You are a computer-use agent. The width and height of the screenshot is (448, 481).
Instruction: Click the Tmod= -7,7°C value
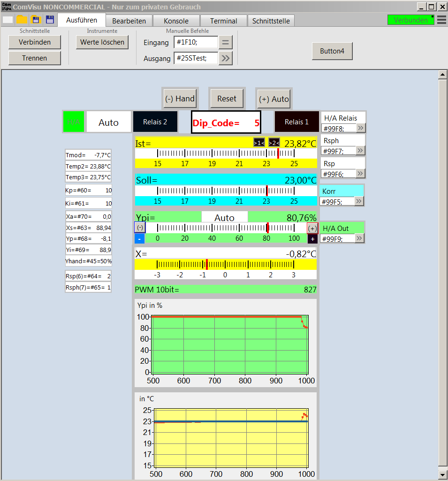[x=88, y=155]
